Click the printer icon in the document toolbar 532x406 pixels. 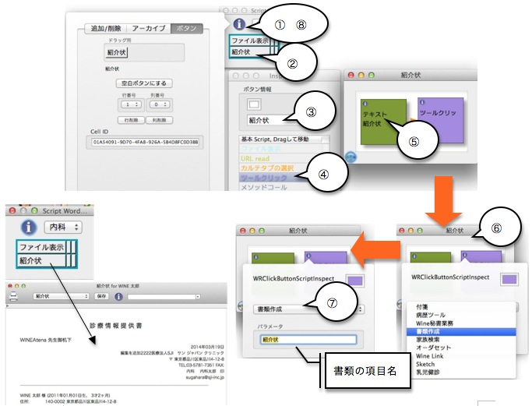(x=11, y=296)
